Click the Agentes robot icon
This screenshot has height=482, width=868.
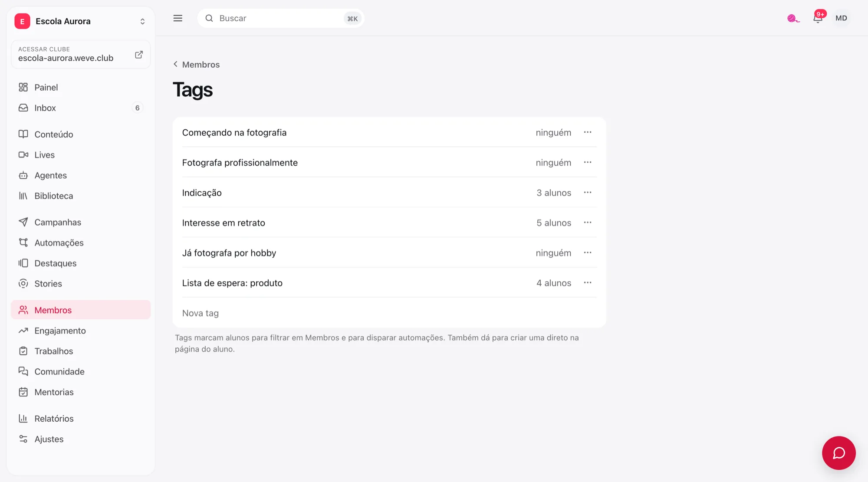(23, 175)
